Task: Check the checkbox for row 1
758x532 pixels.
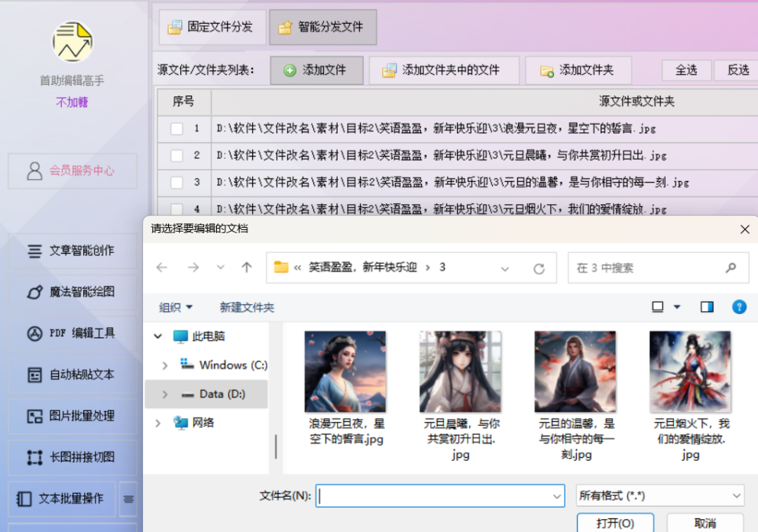Action: [177, 128]
